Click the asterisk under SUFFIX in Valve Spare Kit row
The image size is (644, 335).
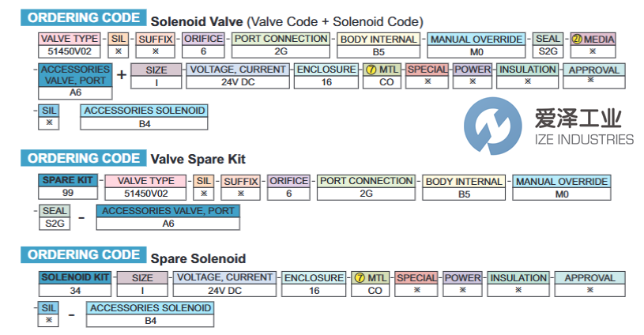tap(240, 193)
